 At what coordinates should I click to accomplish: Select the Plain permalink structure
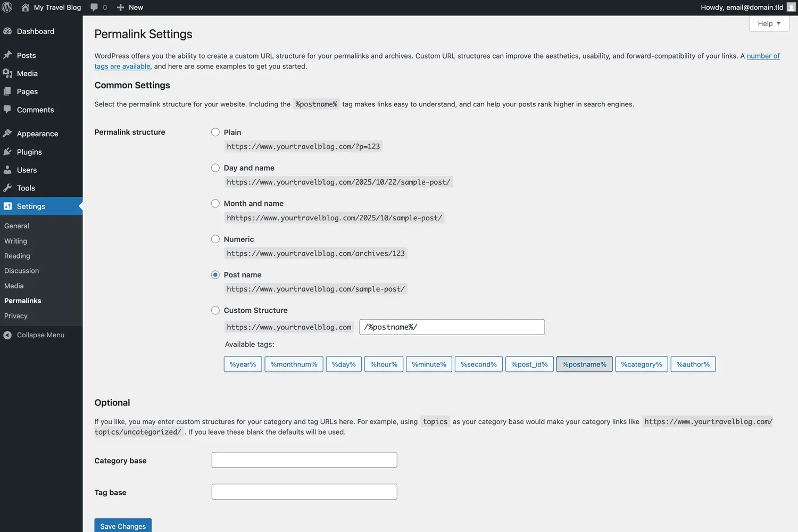point(215,132)
